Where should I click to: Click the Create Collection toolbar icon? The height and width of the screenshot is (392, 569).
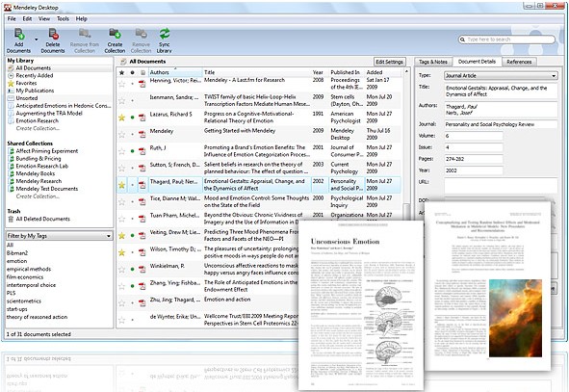point(115,34)
